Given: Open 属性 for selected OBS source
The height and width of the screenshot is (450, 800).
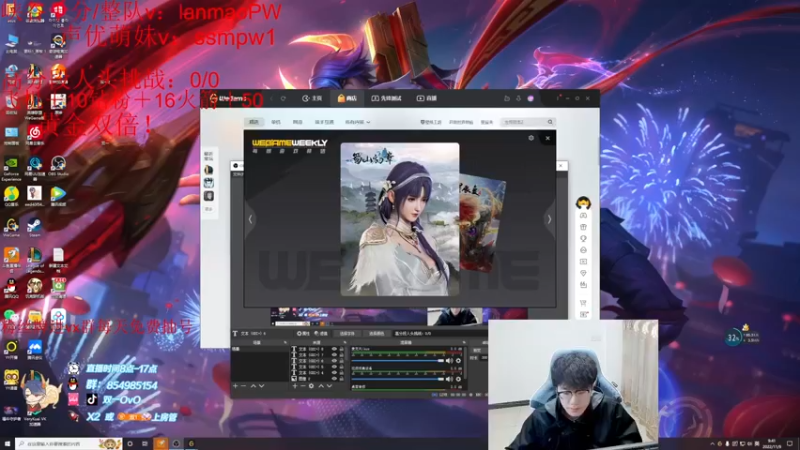Looking at the screenshot, I should pyautogui.click(x=304, y=334).
